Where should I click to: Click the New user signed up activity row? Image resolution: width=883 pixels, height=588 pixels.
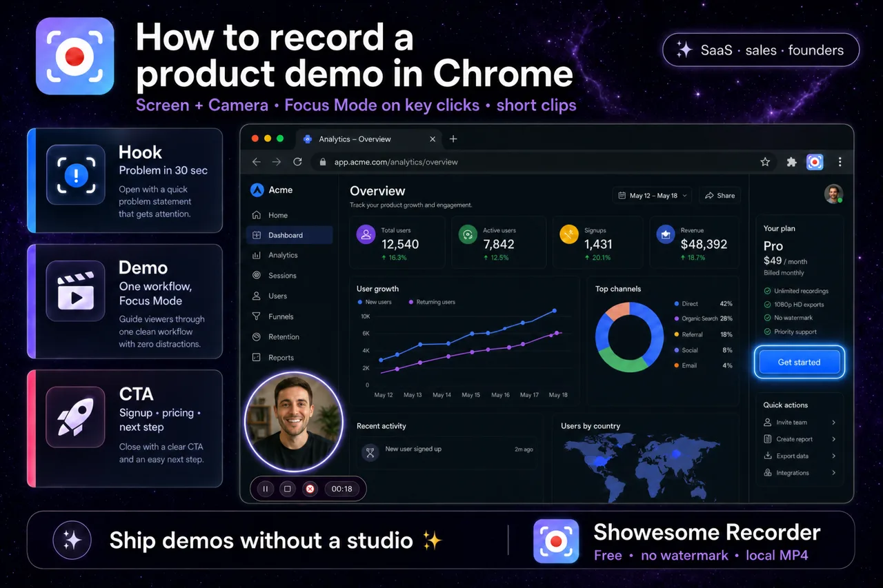pyautogui.click(x=447, y=451)
